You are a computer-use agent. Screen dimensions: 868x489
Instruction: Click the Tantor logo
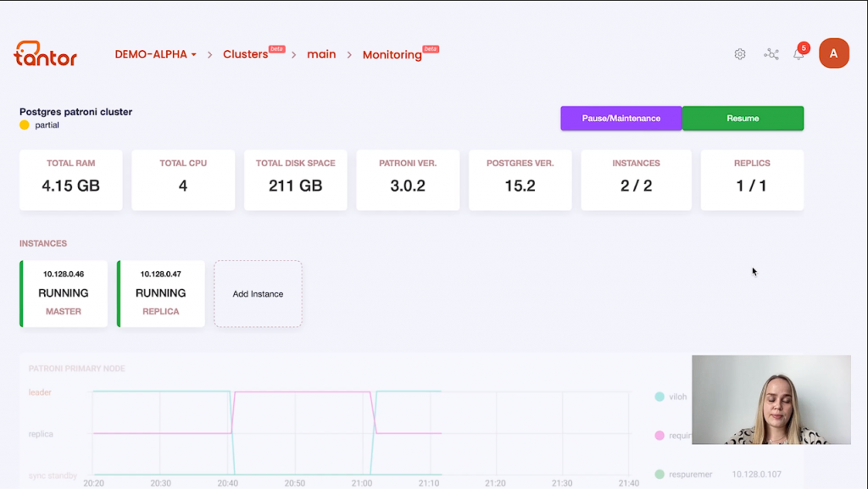tap(46, 53)
